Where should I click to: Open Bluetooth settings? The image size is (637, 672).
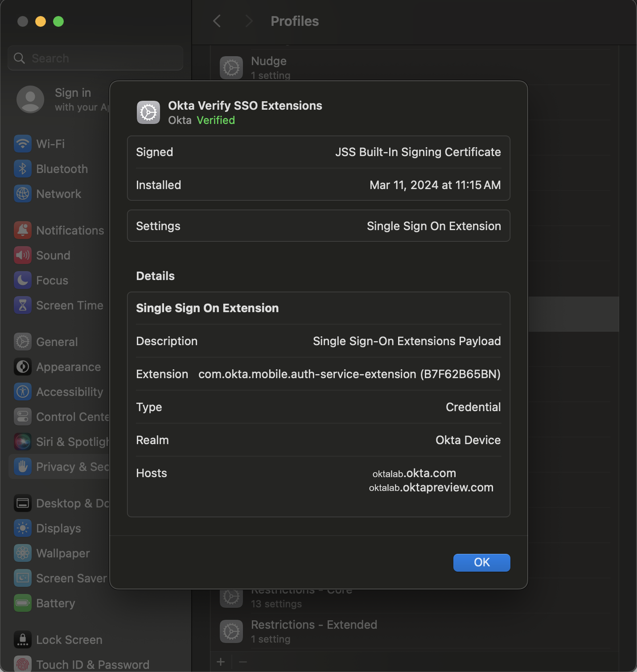tap(62, 169)
